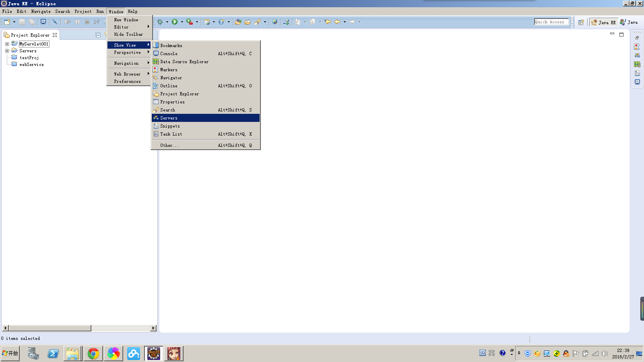Click the New Servlet icon
Image resolution: width=644 pixels, height=362 pixels.
[x=221, y=22]
